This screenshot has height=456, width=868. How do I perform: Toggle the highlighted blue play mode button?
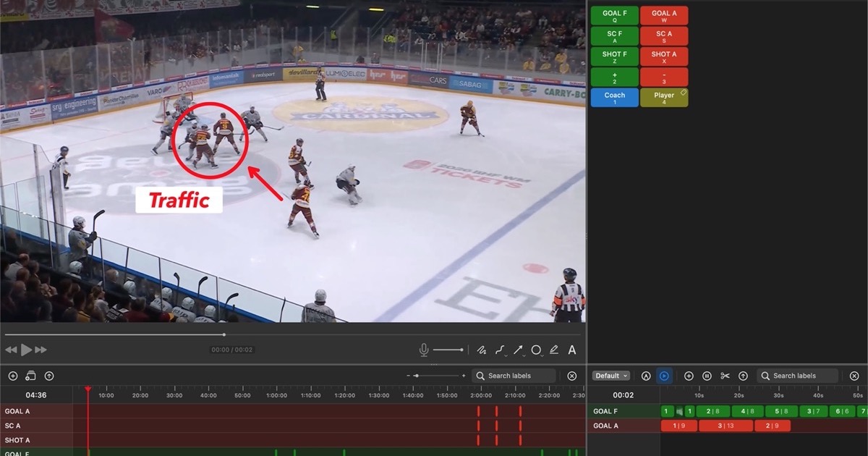(x=664, y=376)
